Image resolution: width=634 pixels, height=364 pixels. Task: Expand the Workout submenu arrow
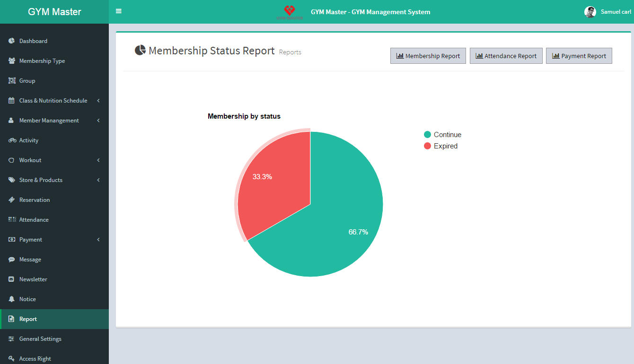[x=98, y=160]
